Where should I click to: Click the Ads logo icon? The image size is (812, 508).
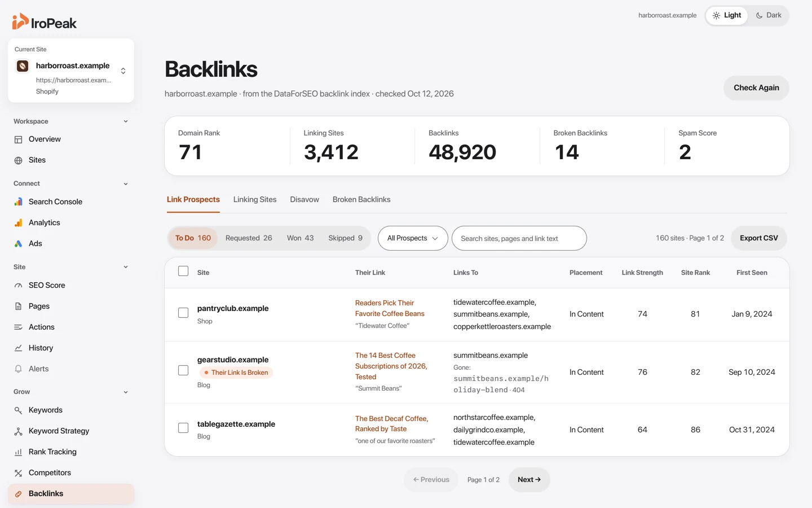tap(18, 243)
